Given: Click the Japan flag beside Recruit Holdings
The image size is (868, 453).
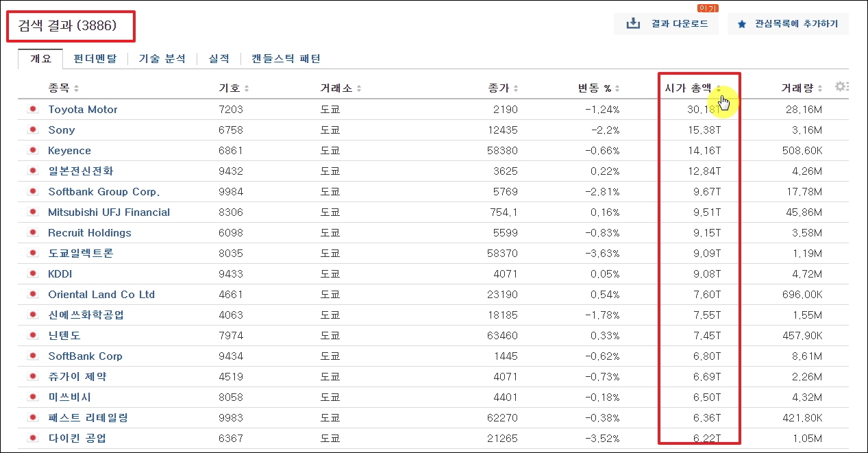Looking at the screenshot, I should point(32,233).
